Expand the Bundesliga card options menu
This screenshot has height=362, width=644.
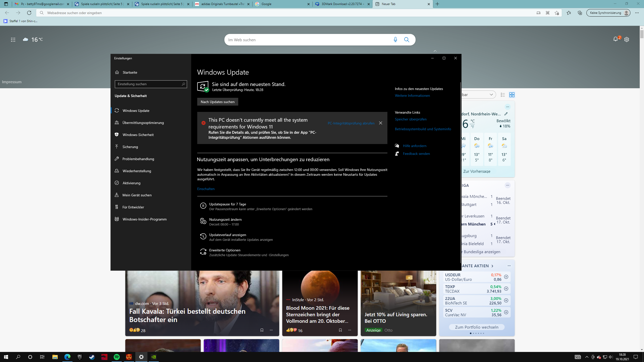point(507,185)
